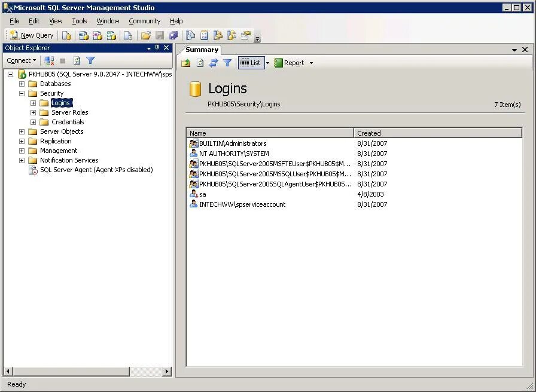Open the List view dropdown arrow
Viewport: 536px width, 392px height.
tap(267, 63)
